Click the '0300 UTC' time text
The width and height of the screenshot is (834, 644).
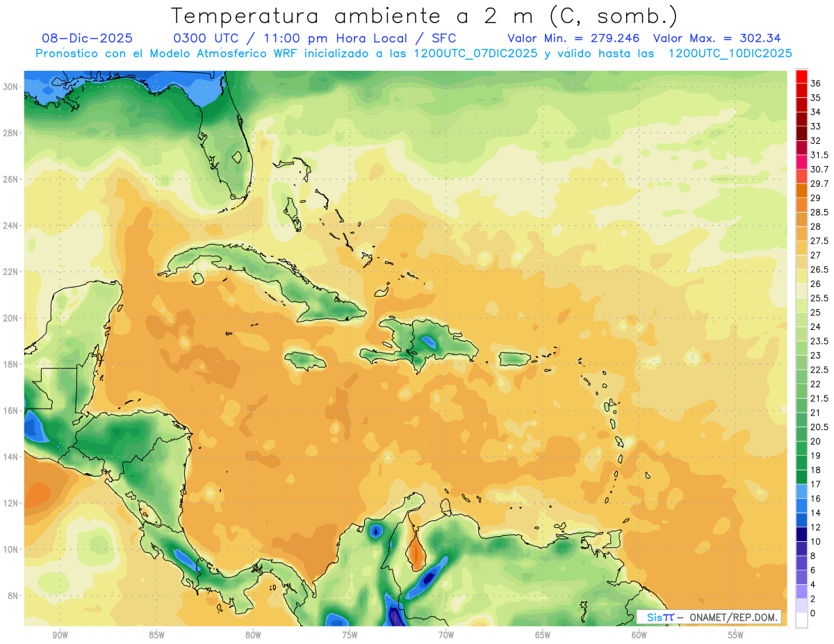point(206,38)
